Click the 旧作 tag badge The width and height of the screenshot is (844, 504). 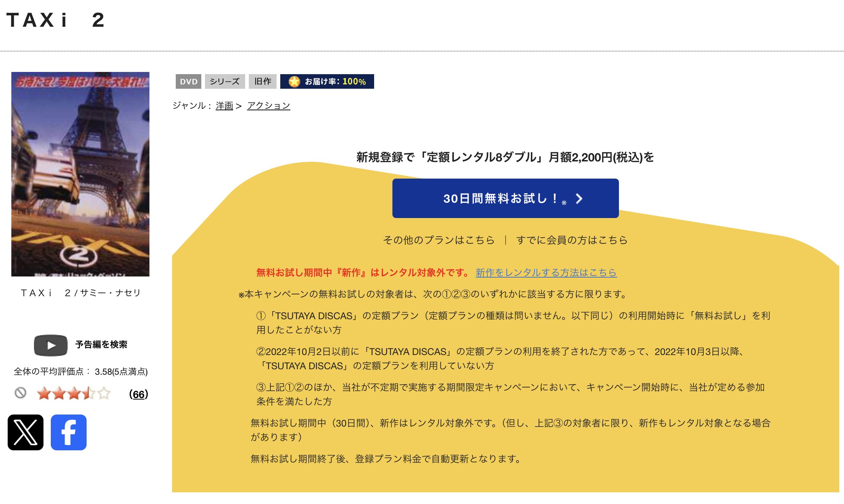[263, 81]
